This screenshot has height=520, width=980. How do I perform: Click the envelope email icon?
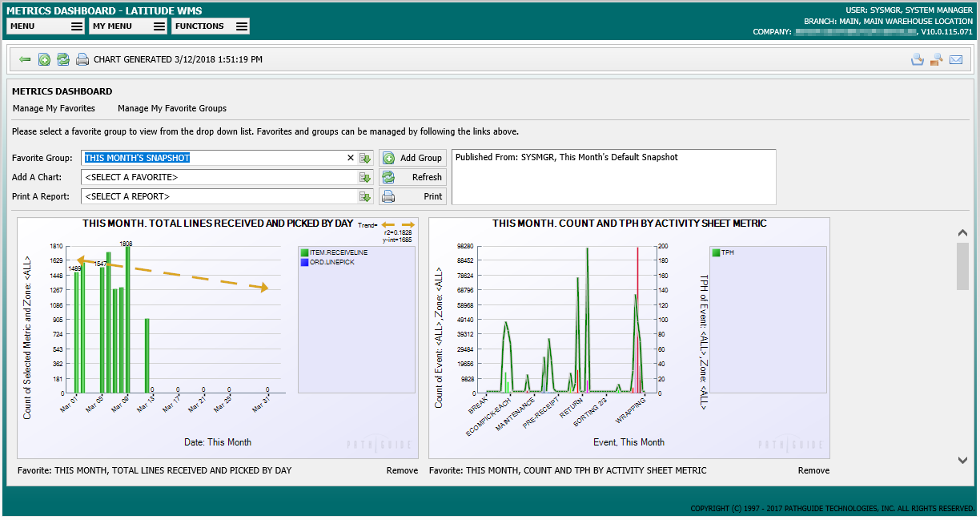956,59
